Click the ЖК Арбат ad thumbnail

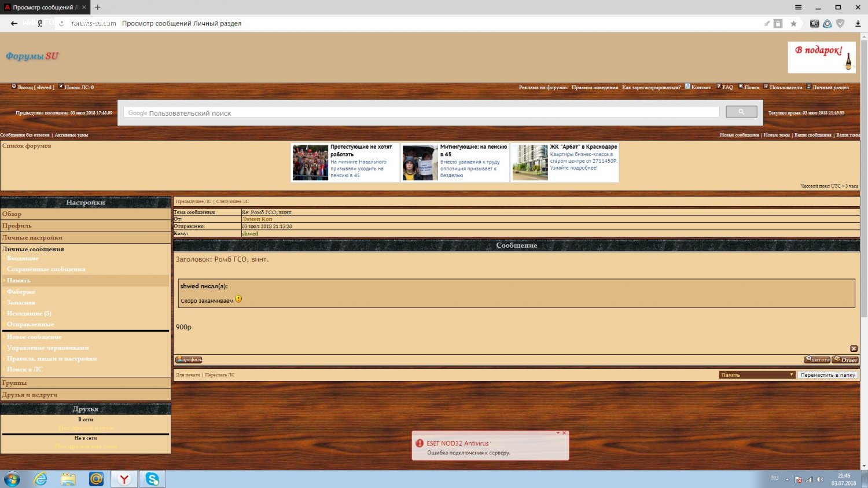click(x=530, y=163)
